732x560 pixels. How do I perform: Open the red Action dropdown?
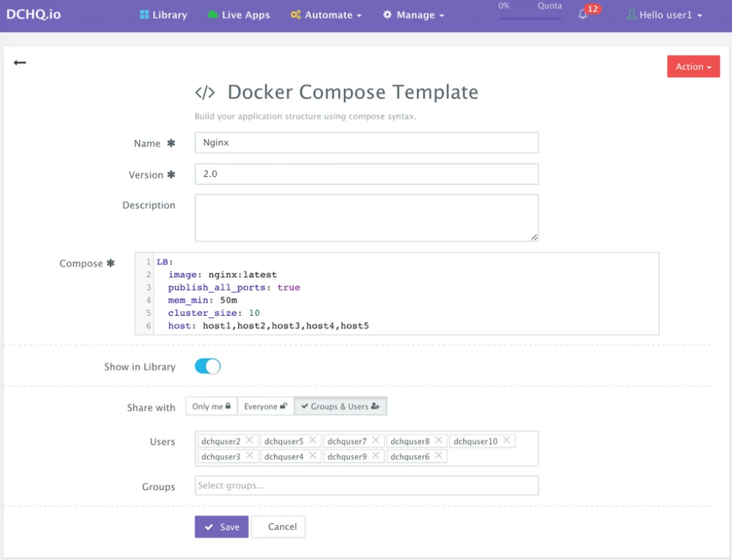point(693,66)
